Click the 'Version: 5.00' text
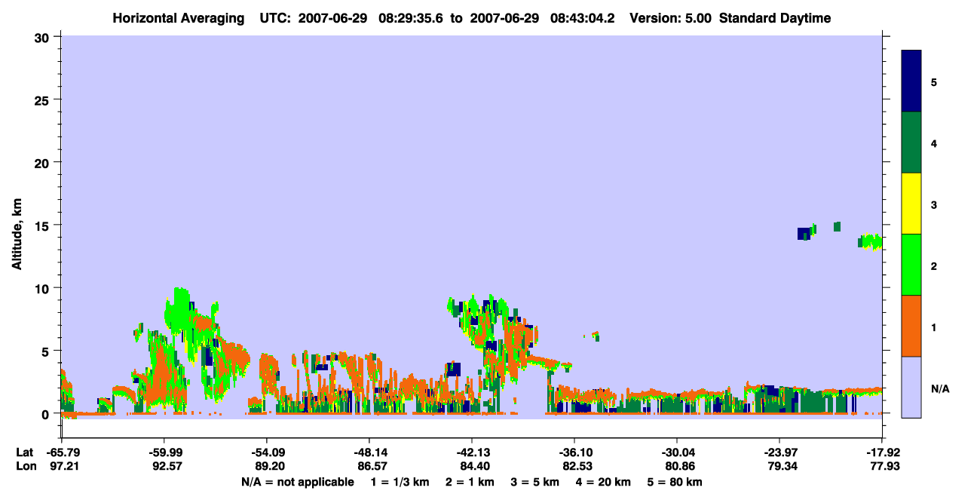The height and width of the screenshot is (503, 980). click(x=670, y=18)
